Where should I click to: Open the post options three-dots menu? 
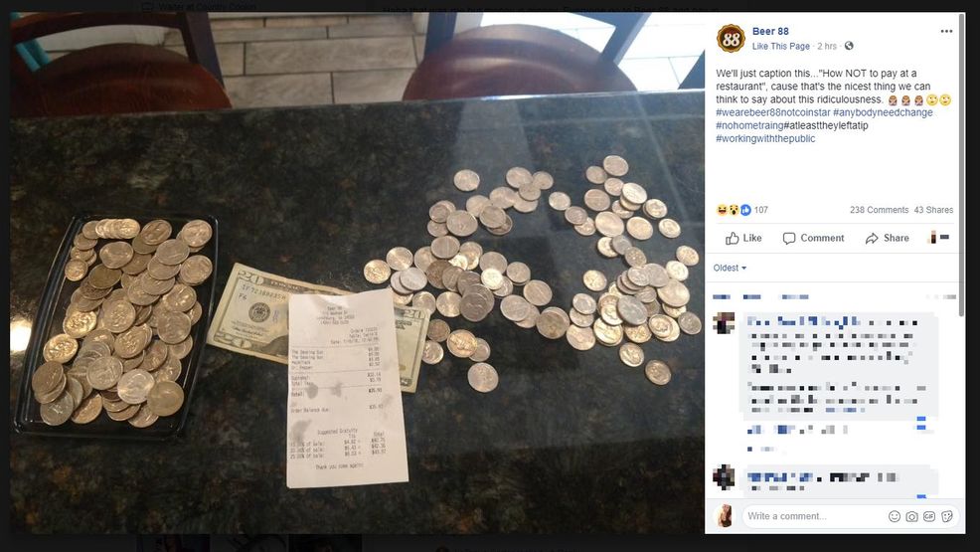coord(946,31)
